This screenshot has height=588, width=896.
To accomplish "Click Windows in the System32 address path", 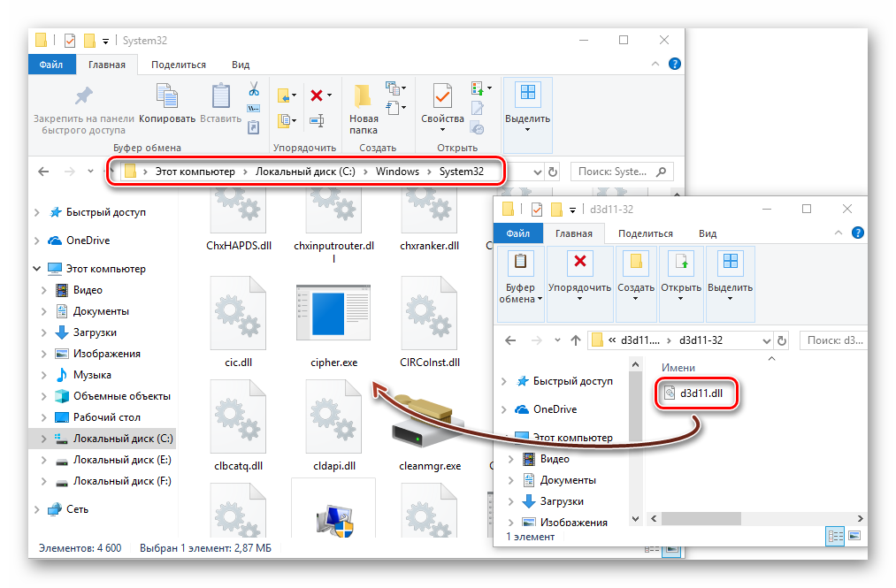I will click(396, 172).
